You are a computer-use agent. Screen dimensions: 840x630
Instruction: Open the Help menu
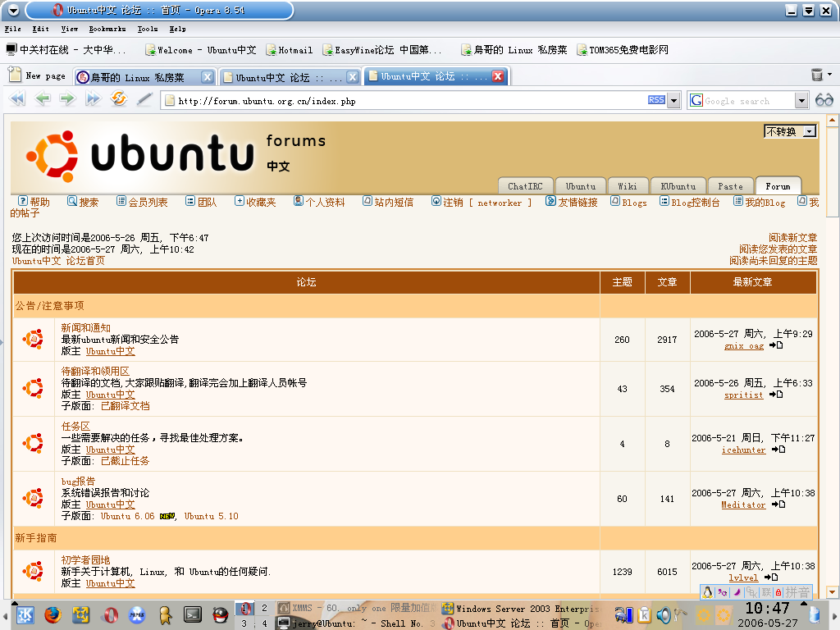point(177,29)
